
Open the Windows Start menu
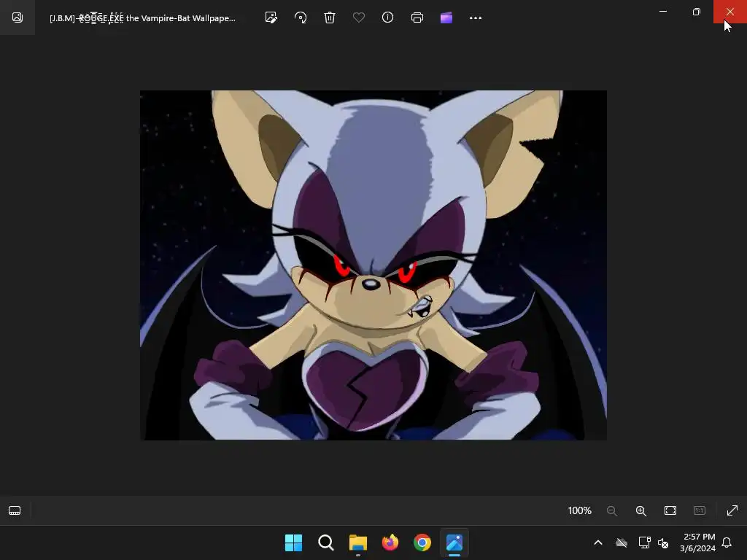point(293,542)
